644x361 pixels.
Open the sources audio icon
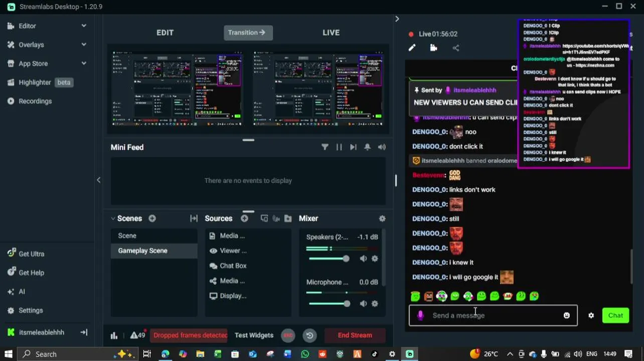pyautogui.click(x=276, y=219)
